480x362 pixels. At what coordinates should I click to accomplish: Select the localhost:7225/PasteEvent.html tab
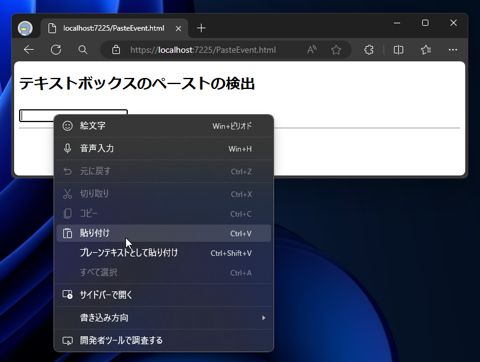coord(115,28)
